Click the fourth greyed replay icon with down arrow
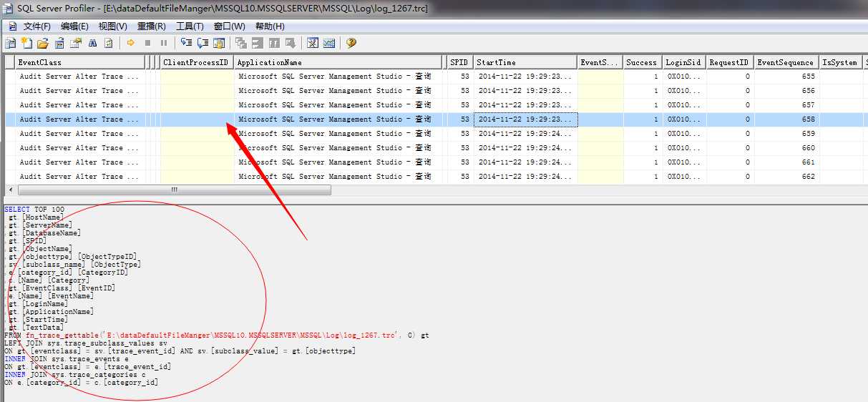Viewport: 868px width, 402px height. coord(291,43)
